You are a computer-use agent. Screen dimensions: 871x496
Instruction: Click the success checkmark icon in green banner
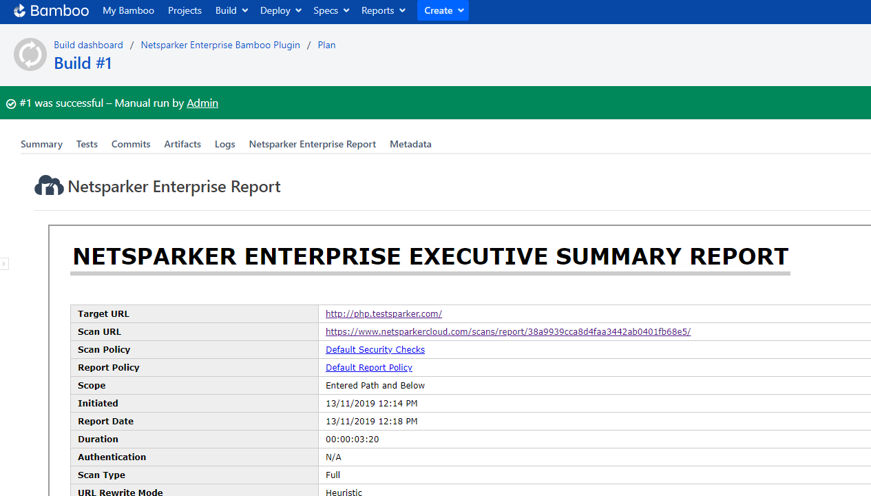11,103
